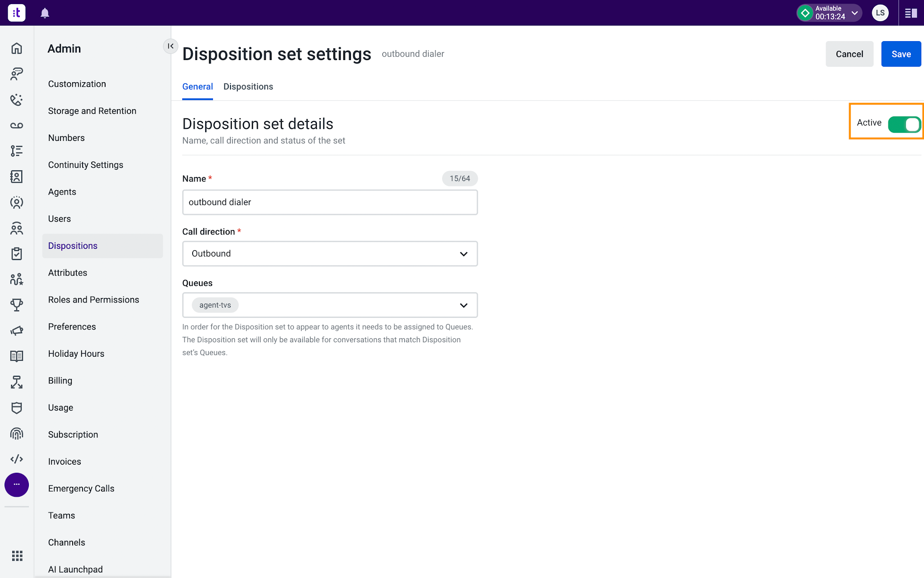Switch to the Dispositions tab
The width and height of the screenshot is (924, 578).
pyautogui.click(x=248, y=87)
